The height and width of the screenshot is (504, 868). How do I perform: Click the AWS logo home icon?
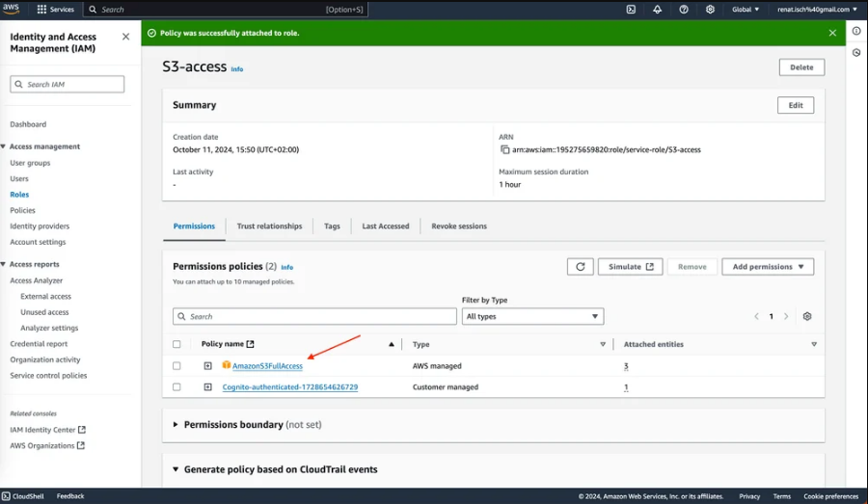[11, 9]
